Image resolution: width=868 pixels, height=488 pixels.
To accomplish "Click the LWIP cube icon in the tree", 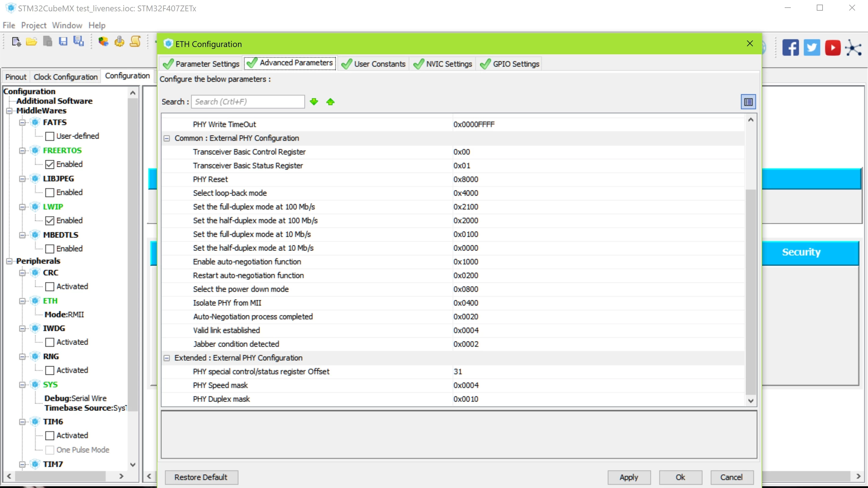I will 35,207.
